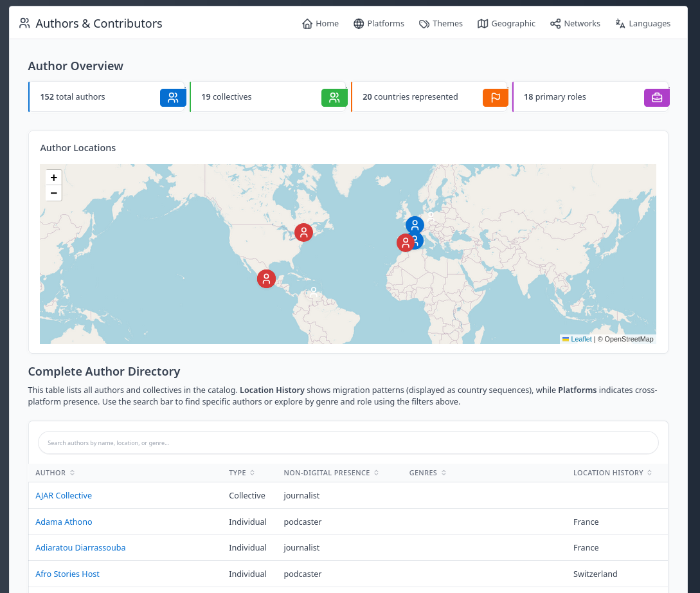Focus the author search field
The image size is (700, 593).
(348, 442)
